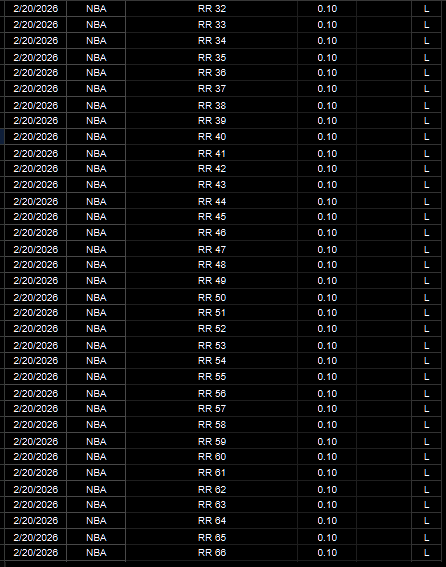Click the RR 65 cell
Viewport: 446px width, 567px height.
point(212,537)
